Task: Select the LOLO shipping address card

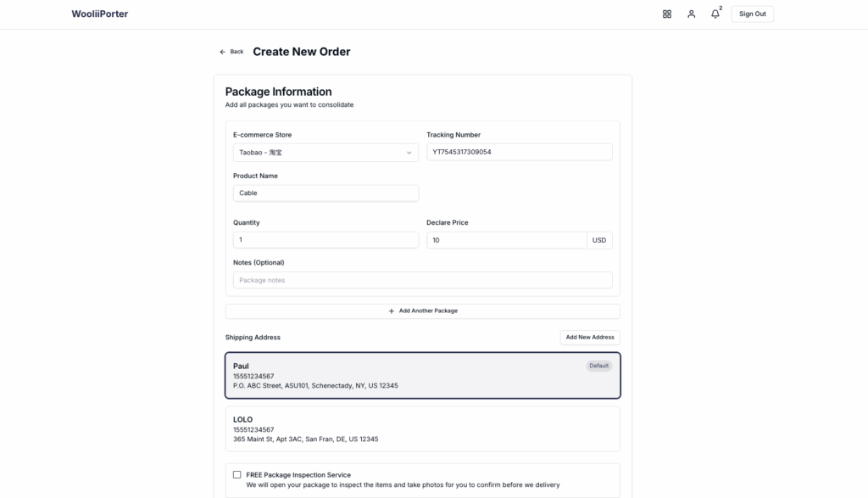Action: click(422, 429)
